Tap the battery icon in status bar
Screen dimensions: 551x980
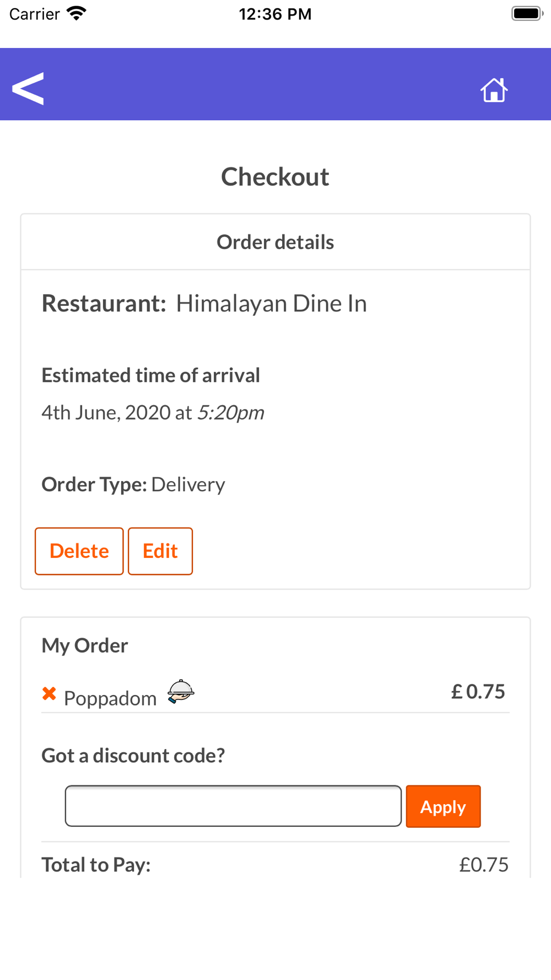pyautogui.click(x=527, y=14)
